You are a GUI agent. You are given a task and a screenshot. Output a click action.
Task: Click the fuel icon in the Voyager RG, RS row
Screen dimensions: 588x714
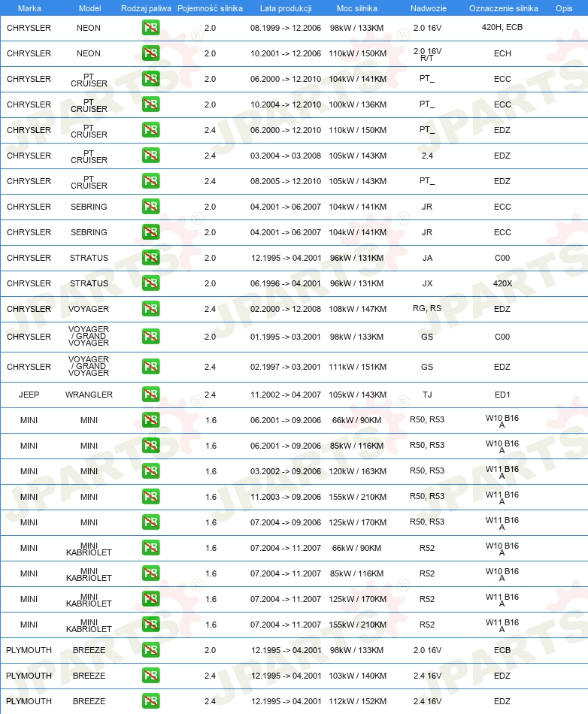[150, 309]
